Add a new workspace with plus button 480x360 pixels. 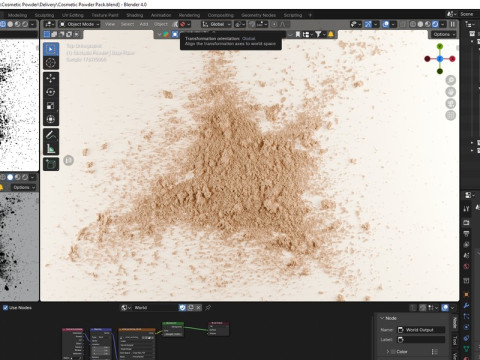click(310, 15)
